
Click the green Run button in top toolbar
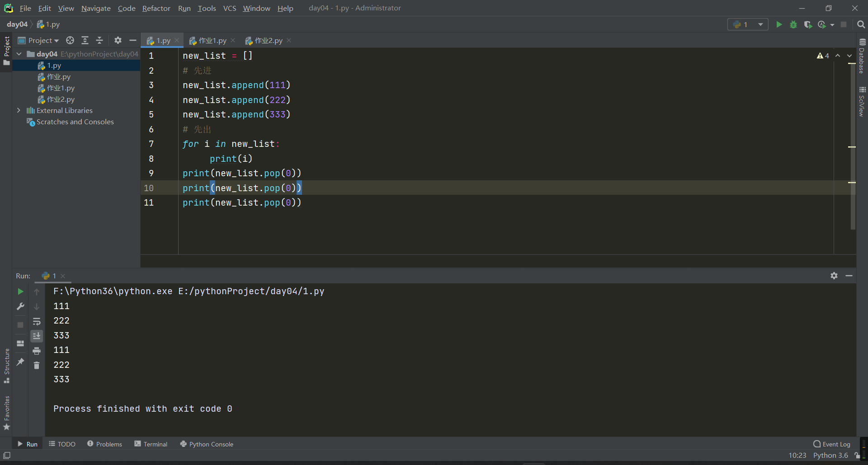tap(779, 24)
